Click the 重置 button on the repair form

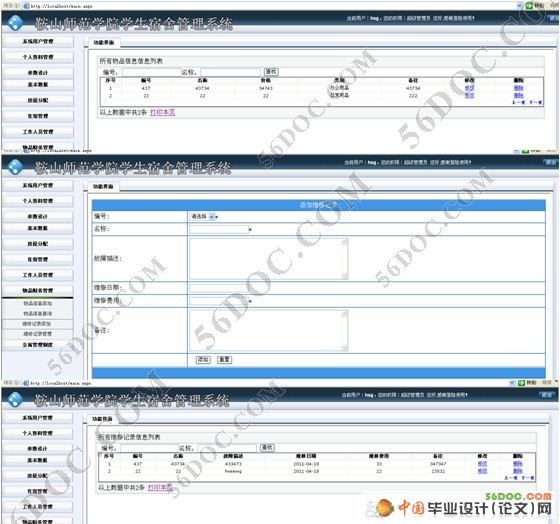[224, 359]
